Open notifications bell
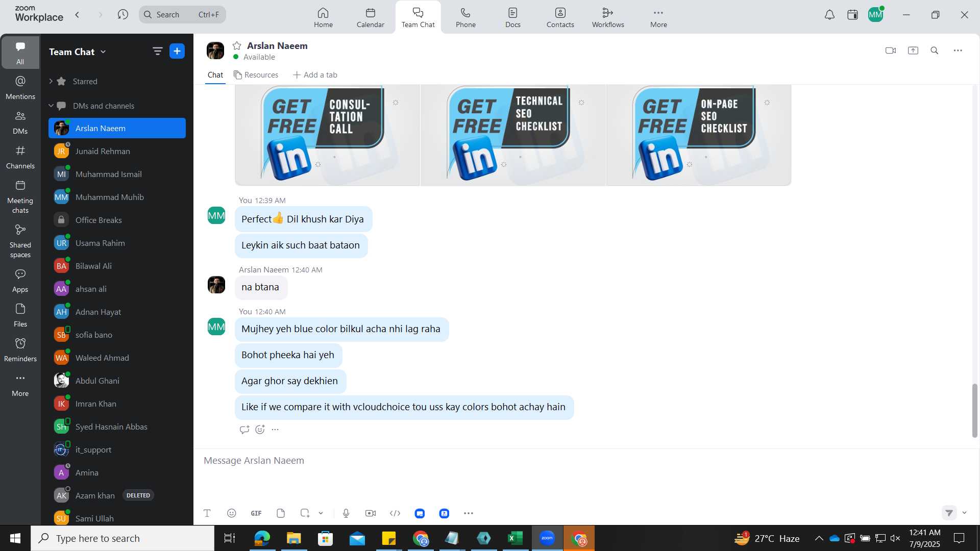Screen dimensions: 980x551 pyautogui.click(x=830, y=15)
